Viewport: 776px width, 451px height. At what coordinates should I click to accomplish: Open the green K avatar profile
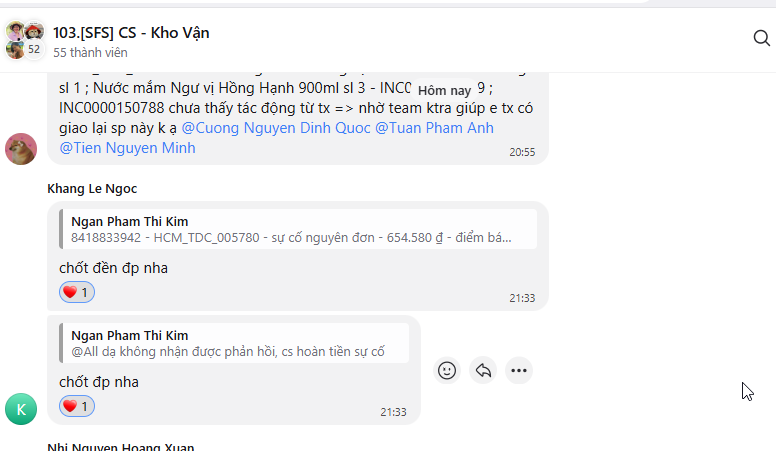pyautogui.click(x=21, y=409)
